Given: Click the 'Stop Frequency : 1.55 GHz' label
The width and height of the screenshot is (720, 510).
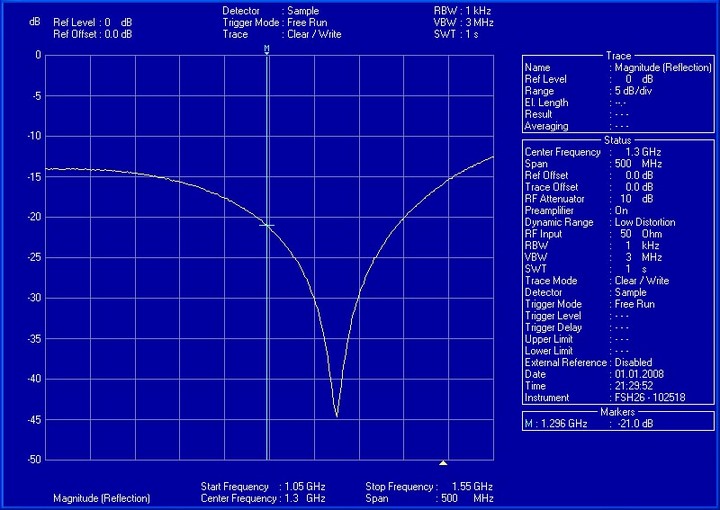Looking at the screenshot, I should (429, 487).
